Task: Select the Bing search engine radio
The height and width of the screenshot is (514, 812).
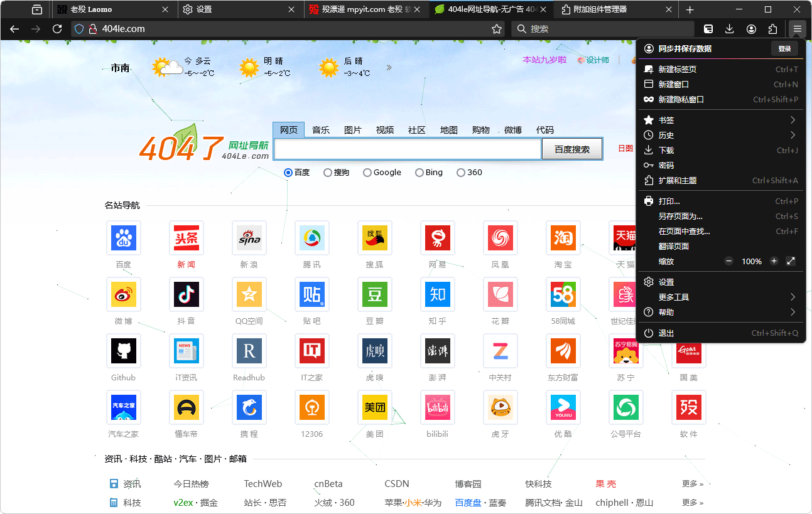Action: coord(420,173)
